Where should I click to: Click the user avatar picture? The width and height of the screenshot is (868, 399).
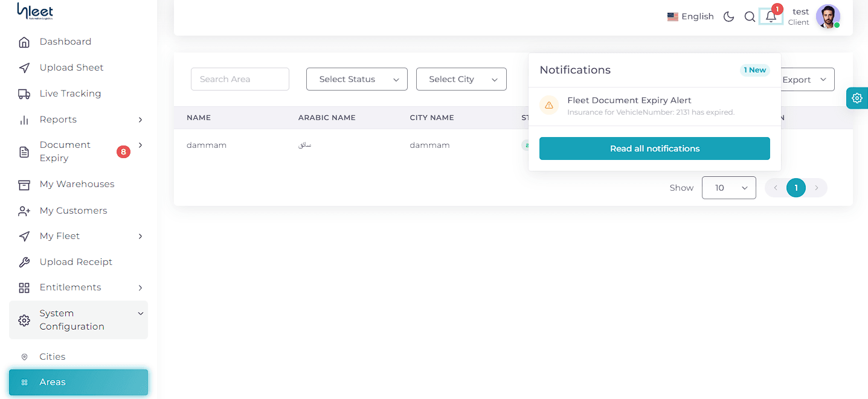pyautogui.click(x=828, y=16)
